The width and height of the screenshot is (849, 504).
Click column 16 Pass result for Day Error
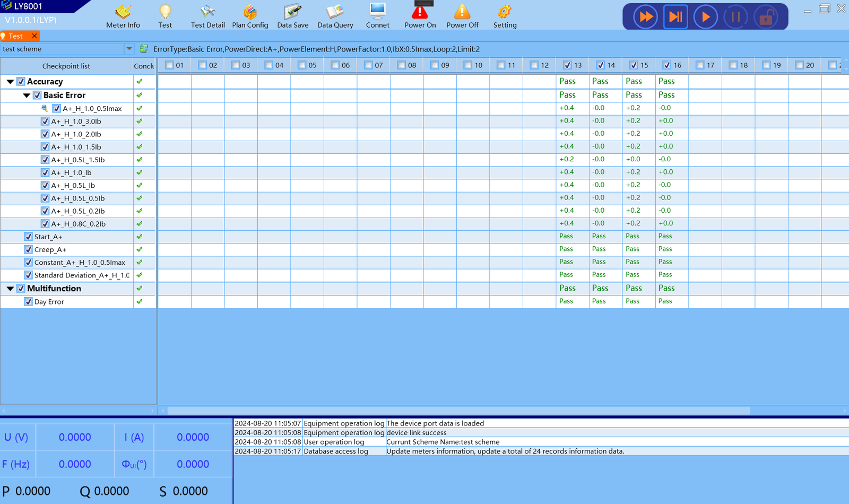(665, 301)
